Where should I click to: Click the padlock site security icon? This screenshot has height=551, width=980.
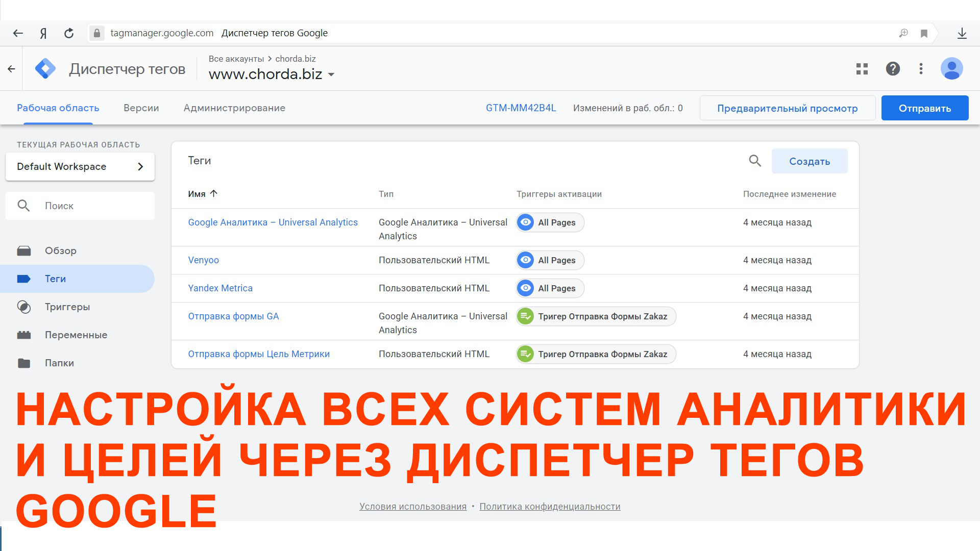click(96, 33)
